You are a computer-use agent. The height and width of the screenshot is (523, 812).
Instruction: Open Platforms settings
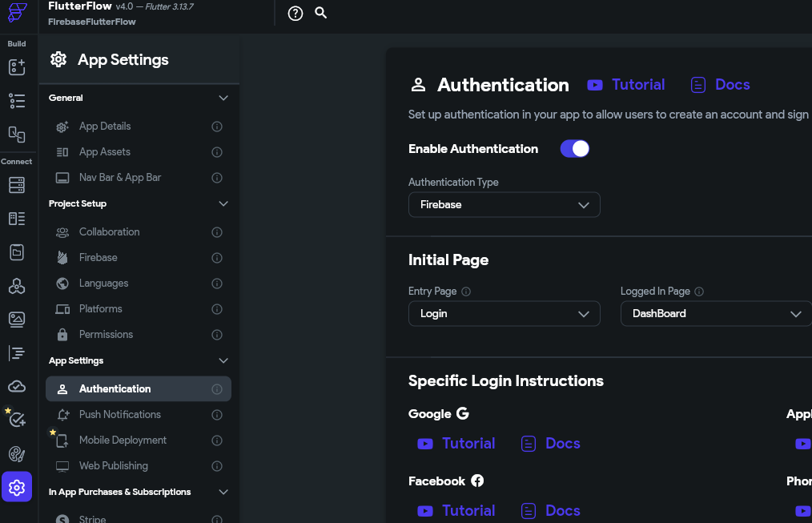139,309
